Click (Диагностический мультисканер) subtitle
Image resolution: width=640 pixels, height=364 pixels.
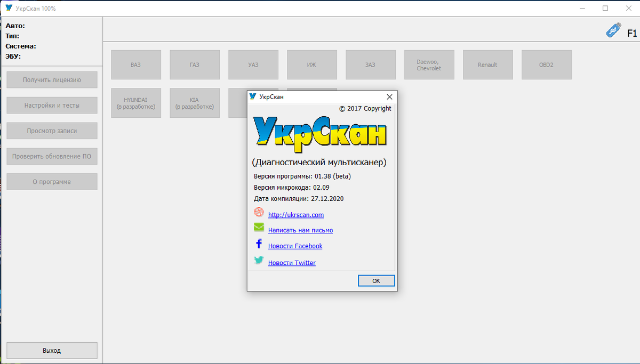(319, 162)
